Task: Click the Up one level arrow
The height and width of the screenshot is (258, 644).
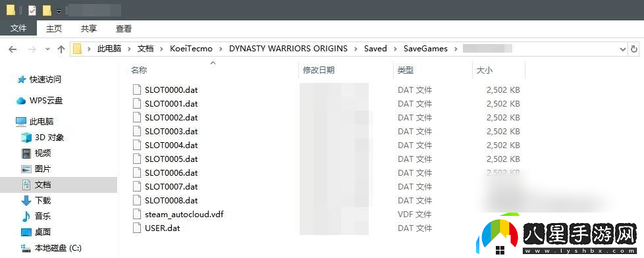Action: 61,49
